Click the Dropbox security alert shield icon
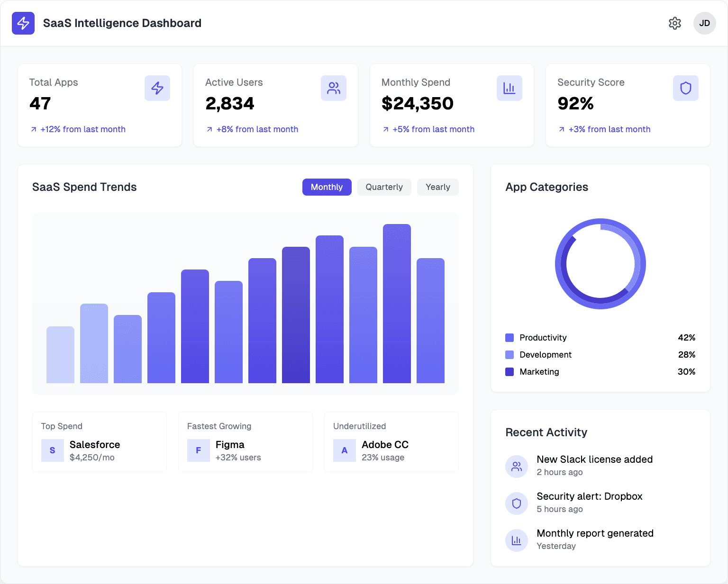 click(517, 503)
